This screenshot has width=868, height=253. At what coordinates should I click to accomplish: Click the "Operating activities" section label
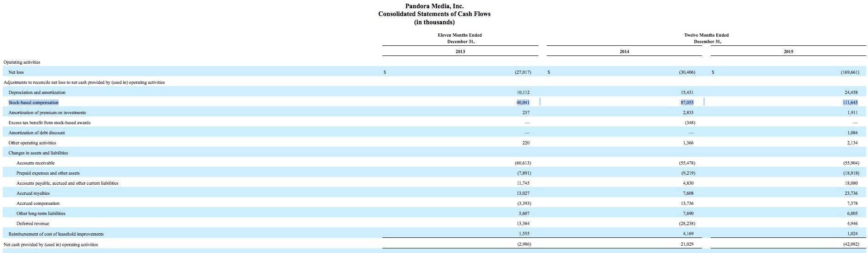[x=22, y=62]
